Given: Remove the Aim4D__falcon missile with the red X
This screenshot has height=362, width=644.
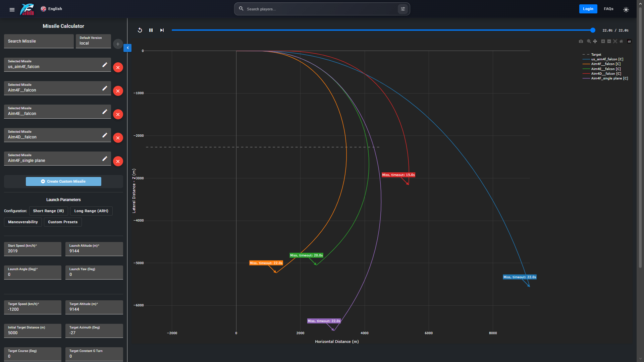Looking at the screenshot, I should point(118,138).
